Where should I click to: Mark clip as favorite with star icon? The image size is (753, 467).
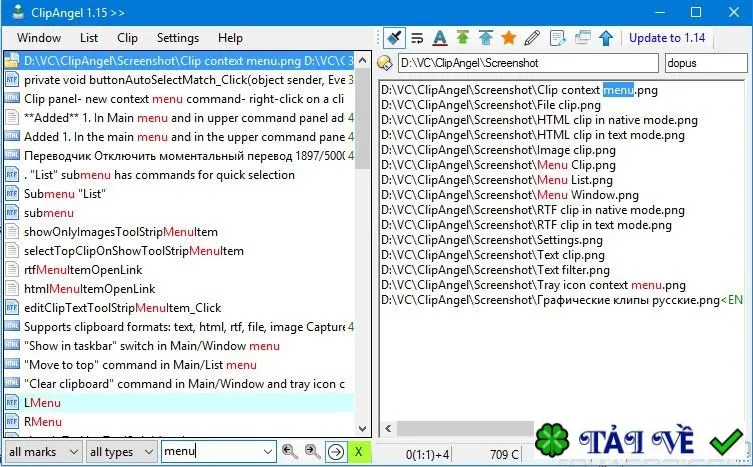[509, 37]
